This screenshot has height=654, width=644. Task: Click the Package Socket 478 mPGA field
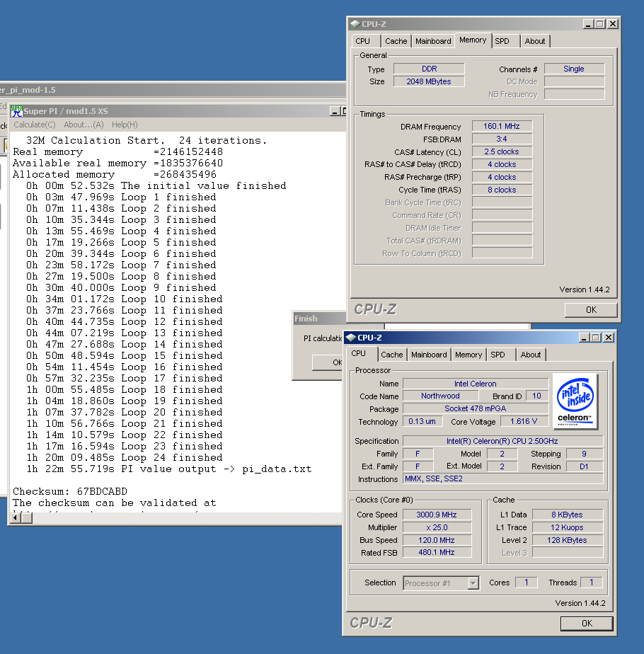coord(476,409)
